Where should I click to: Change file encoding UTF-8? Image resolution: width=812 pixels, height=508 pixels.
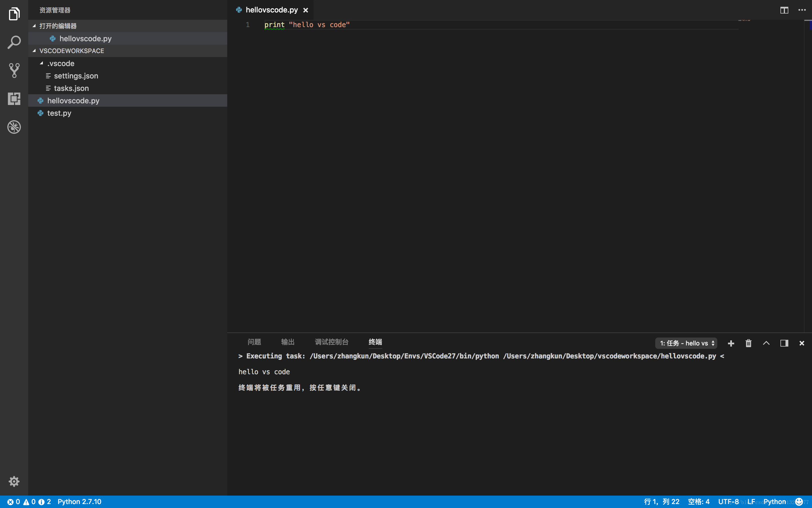pos(729,502)
